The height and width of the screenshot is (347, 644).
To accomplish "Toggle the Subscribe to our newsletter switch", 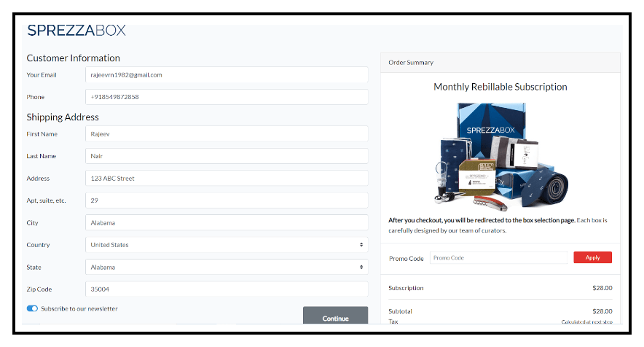I will (x=32, y=309).
